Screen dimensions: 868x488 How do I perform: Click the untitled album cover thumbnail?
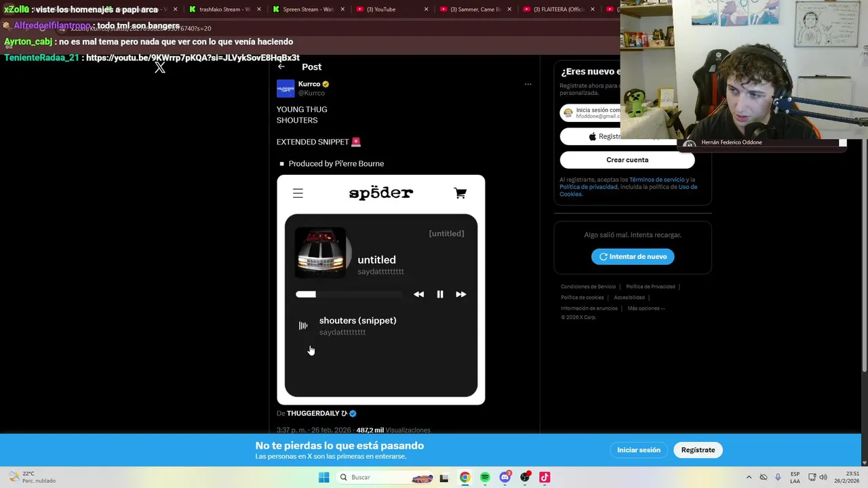coord(321,253)
